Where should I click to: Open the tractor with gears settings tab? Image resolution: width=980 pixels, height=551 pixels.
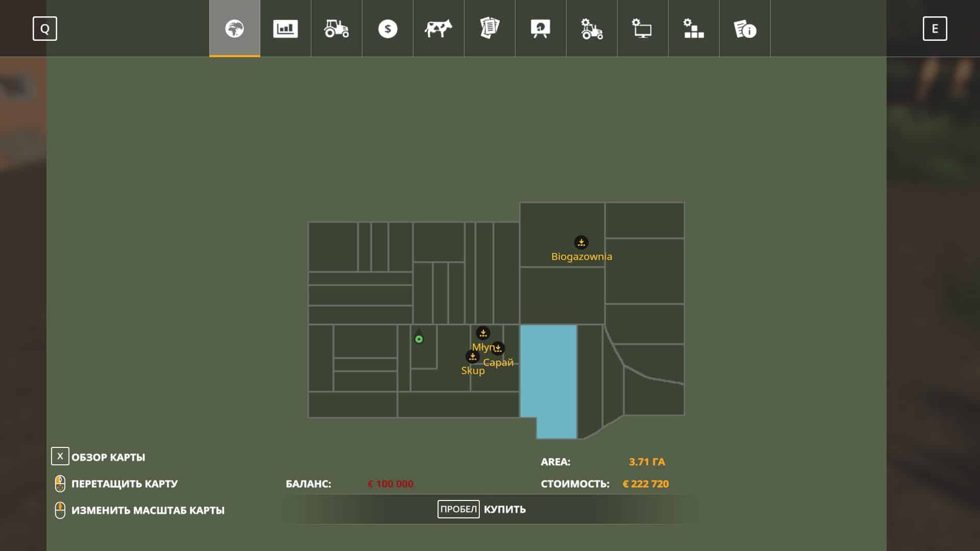tap(592, 29)
